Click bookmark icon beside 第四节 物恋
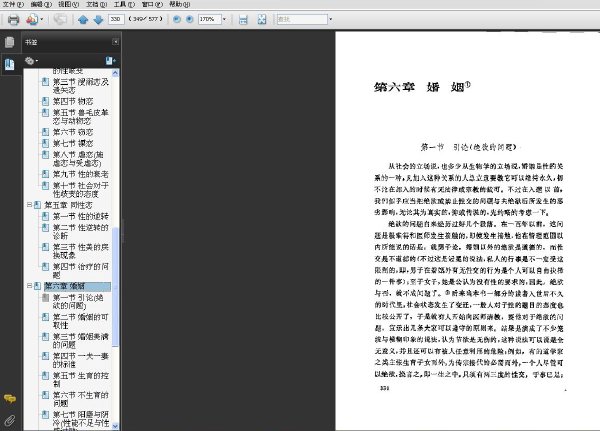The width and height of the screenshot is (600, 431). click(x=45, y=101)
